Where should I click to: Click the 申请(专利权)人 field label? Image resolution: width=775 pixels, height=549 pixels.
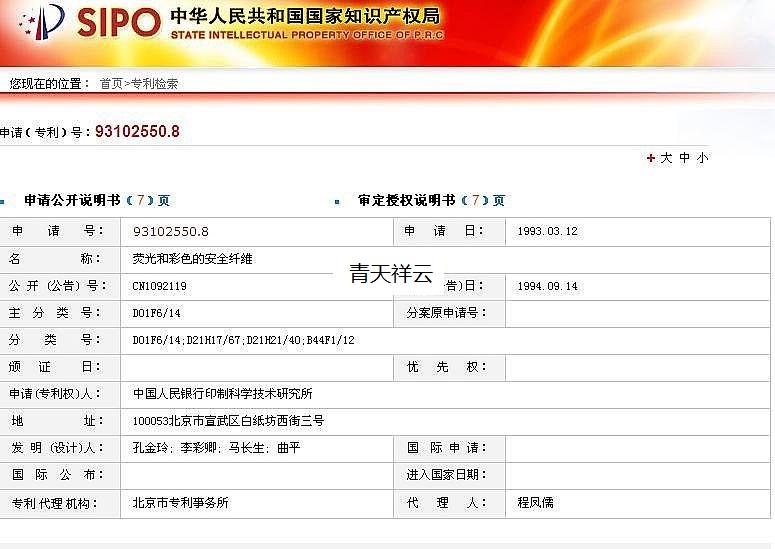(55, 394)
